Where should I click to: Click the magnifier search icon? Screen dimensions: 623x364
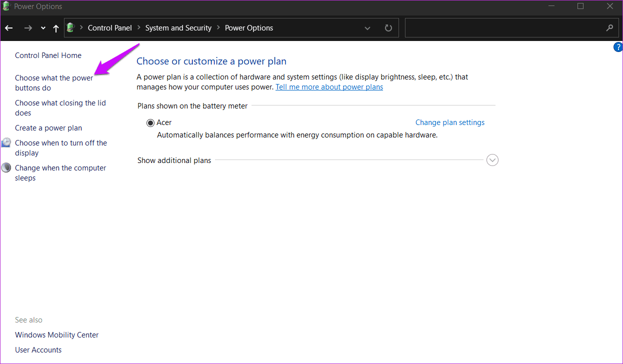(609, 28)
